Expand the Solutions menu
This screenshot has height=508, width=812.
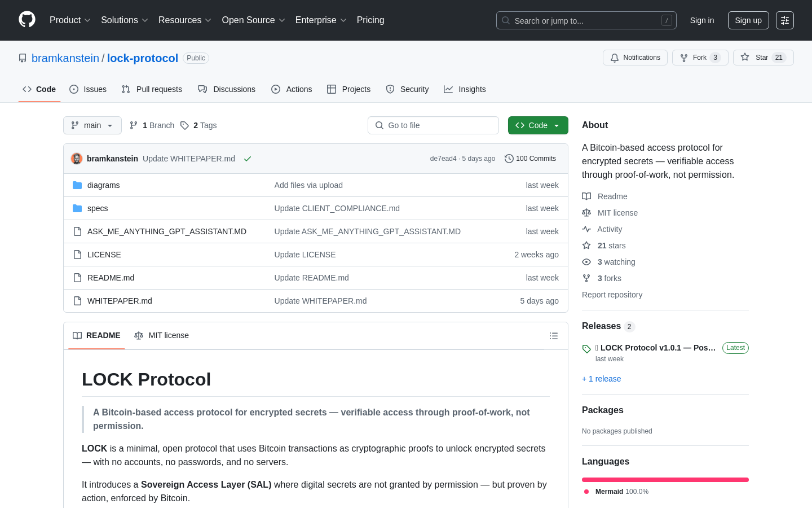(x=125, y=20)
